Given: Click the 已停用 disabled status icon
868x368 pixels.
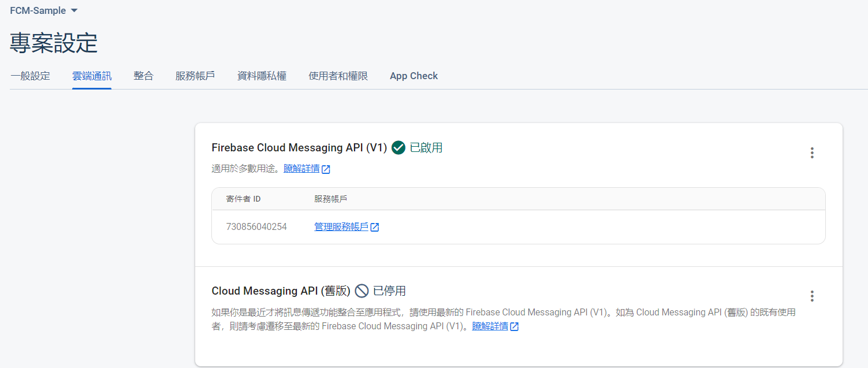Looking at the screenshot, I should (x=362, y=291).
